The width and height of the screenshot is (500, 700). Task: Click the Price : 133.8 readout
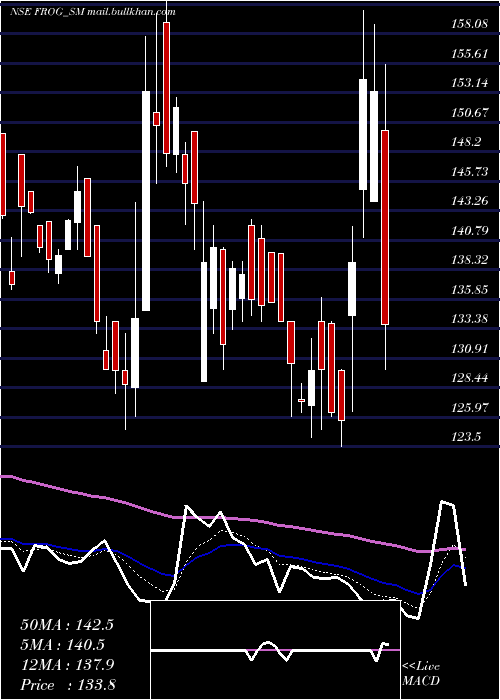[68, 685]
